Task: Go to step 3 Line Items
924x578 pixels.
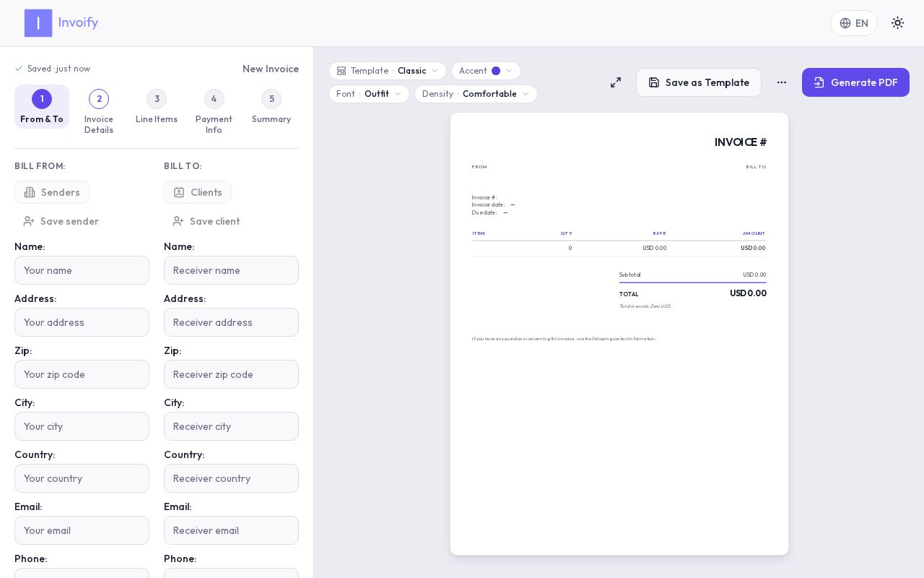Action: pos(157,108)
